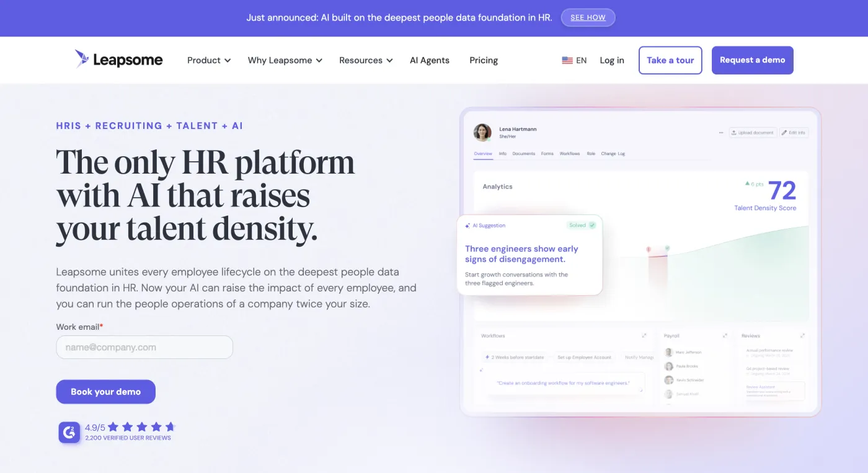The width and height of the screenshot is (868, 473).
Task: Click the 'Three engineers show early signs' heading
Action: tap(521, 254)
